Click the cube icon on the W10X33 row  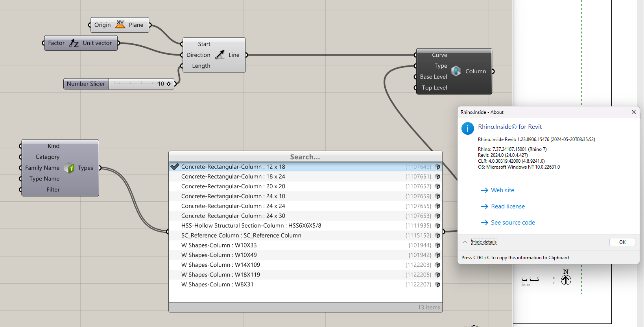point(437,245)
